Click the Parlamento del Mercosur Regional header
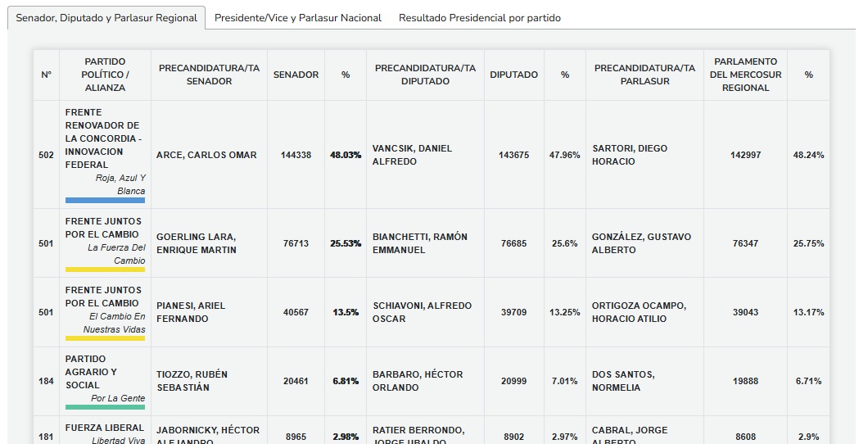 tap(745, 75)
